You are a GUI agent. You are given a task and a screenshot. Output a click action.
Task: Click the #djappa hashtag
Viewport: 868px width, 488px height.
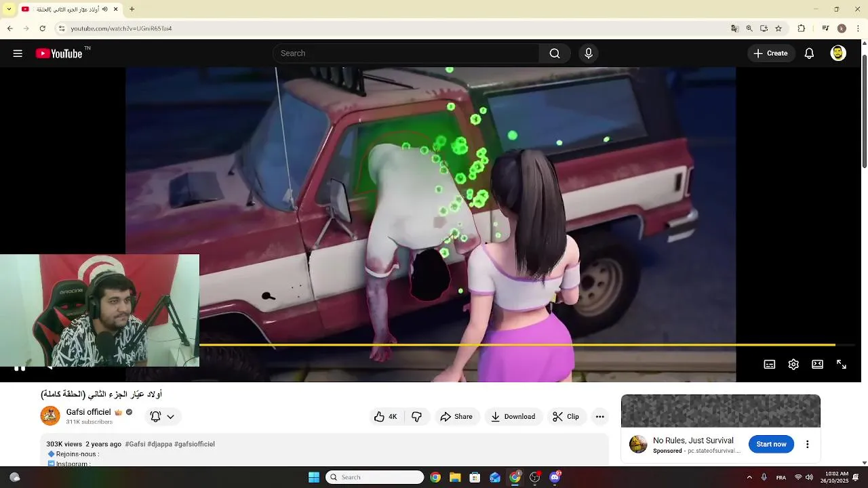159,444
